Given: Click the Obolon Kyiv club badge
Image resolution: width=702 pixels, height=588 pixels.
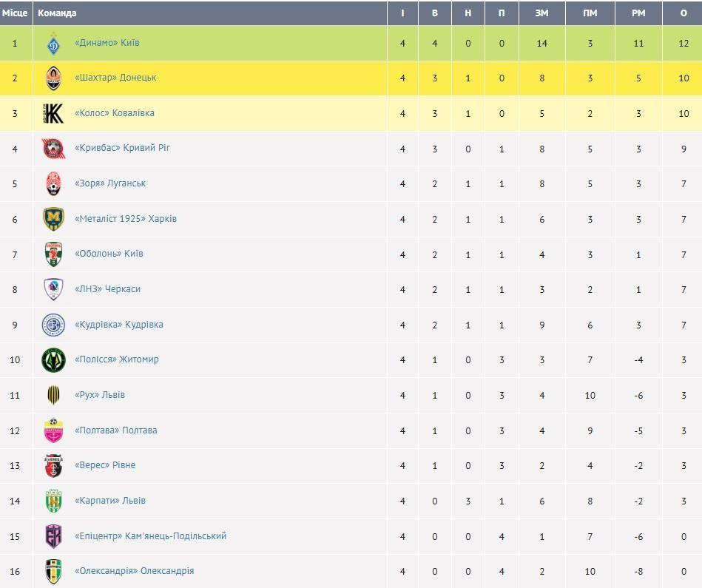Looking at the screenshot, I should pyautogui.click(x=53, y=254).
